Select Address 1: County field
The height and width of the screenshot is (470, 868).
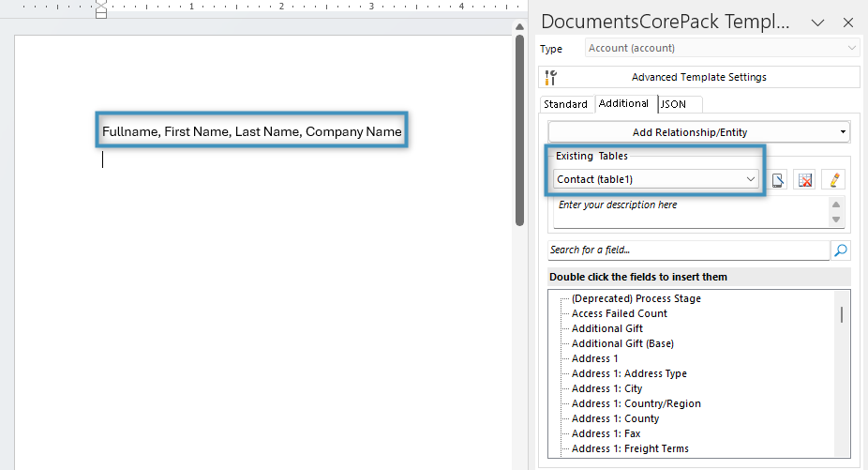[x=615, y=417]
